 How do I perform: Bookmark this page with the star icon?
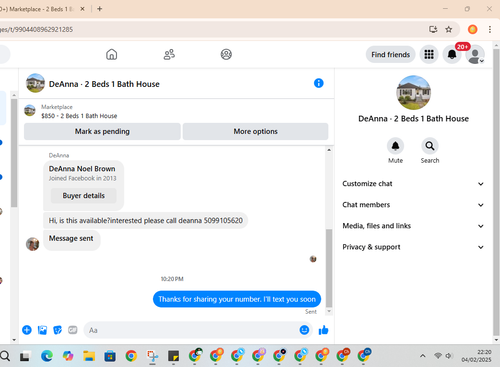click(x=449, y=29)
